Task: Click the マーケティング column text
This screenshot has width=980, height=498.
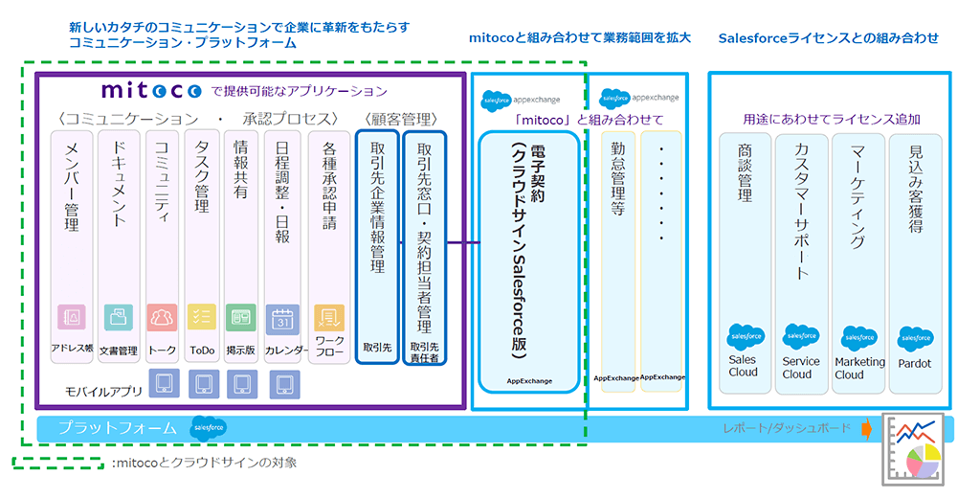Action: tap(857, 196)
